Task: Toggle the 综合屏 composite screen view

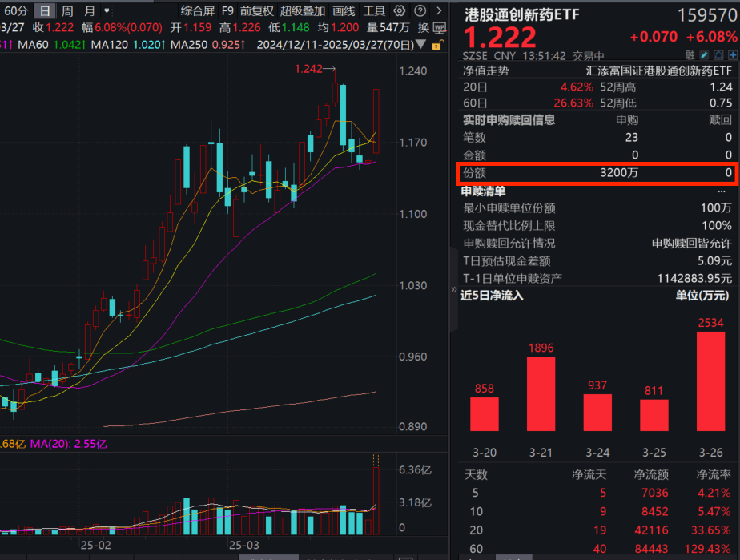Action: coord(200,11)
